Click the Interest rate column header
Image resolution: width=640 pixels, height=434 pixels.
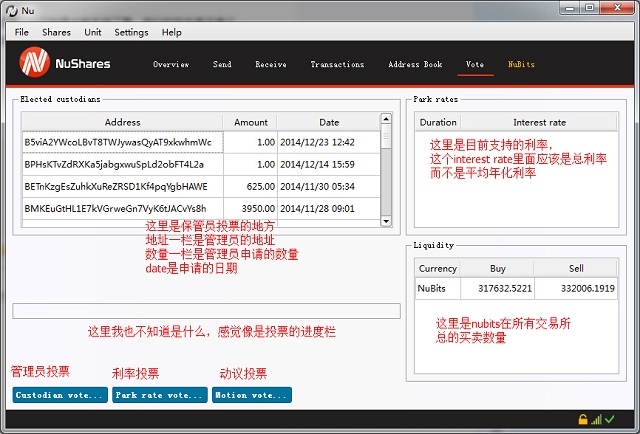pyautogui.click(x=539, y=122)
